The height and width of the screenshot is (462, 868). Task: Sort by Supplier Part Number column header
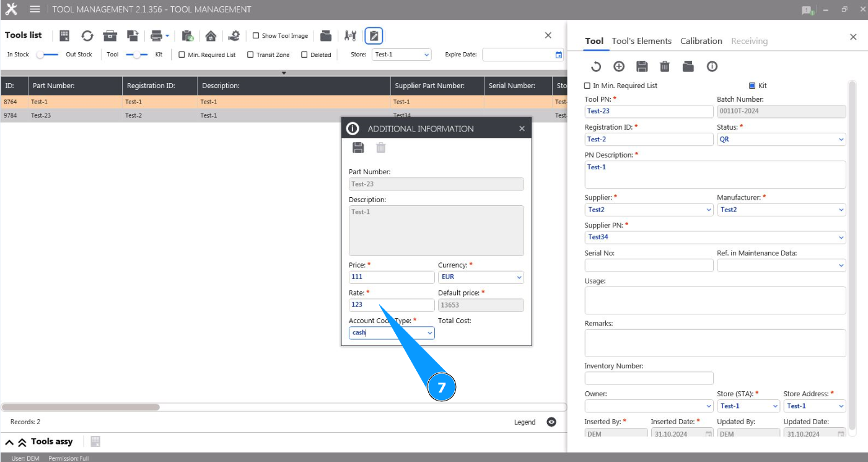point(437,86)
